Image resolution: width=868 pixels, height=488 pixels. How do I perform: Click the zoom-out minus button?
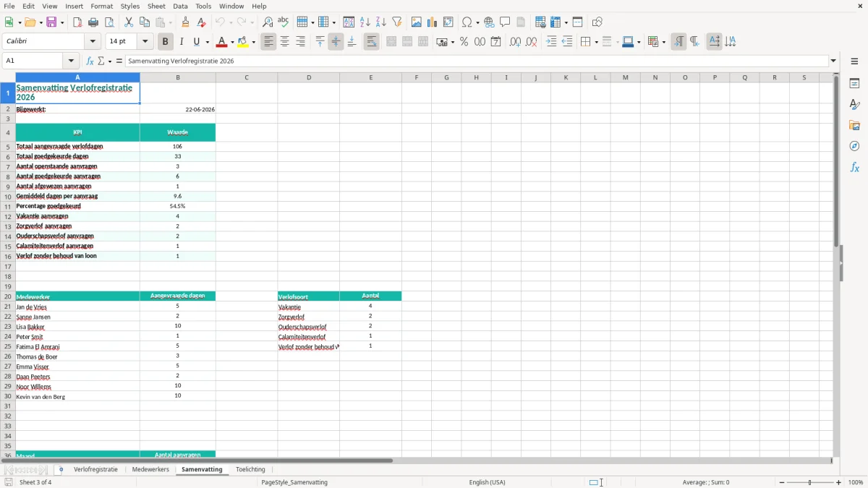[x=782, y=482]
